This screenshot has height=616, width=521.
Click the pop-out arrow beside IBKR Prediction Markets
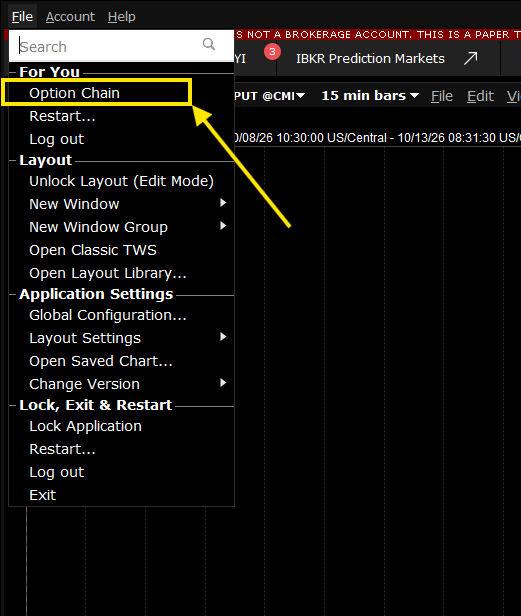point(470,59)
